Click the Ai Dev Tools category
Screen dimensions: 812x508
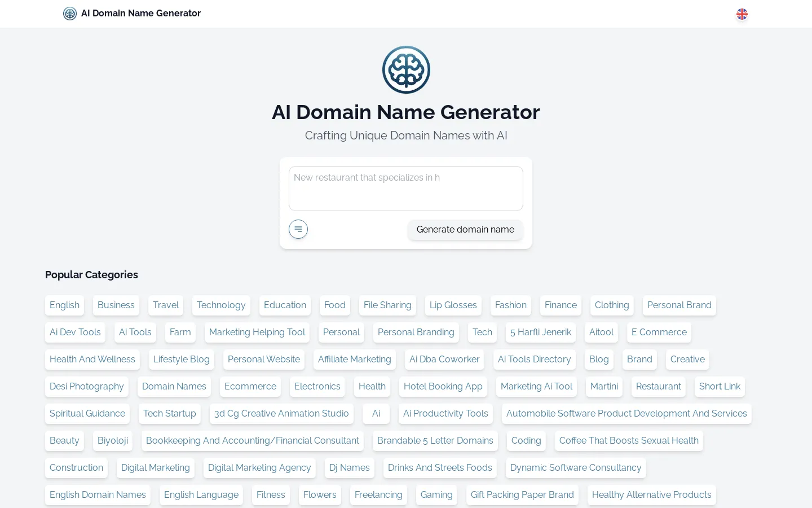[75, 332]
